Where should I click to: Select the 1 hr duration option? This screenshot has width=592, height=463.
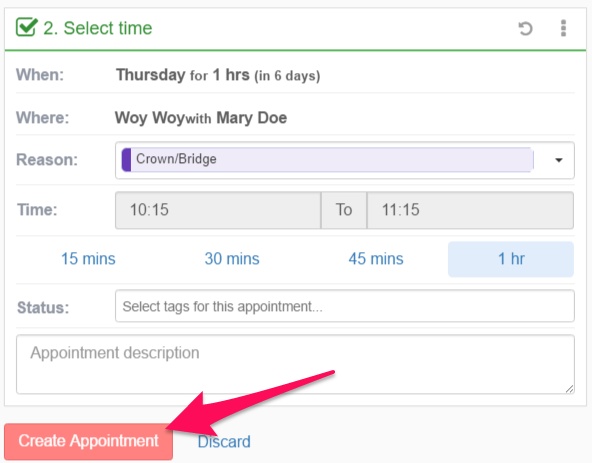click(x=511, y=259)
